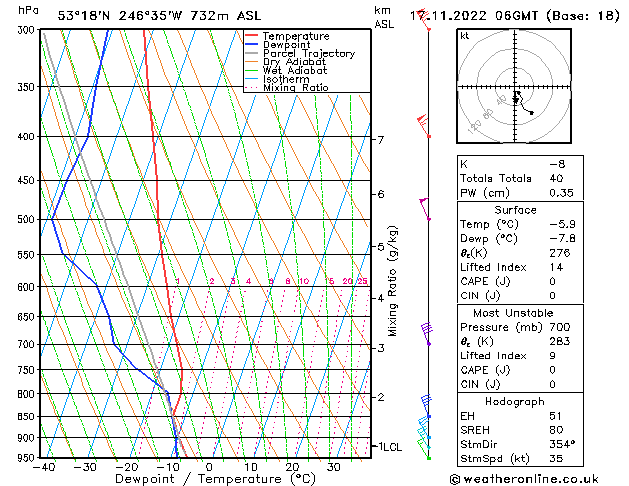Click the Temperature legend entry
The width and height of the screenshot is (629, 486).
point(287,36)
